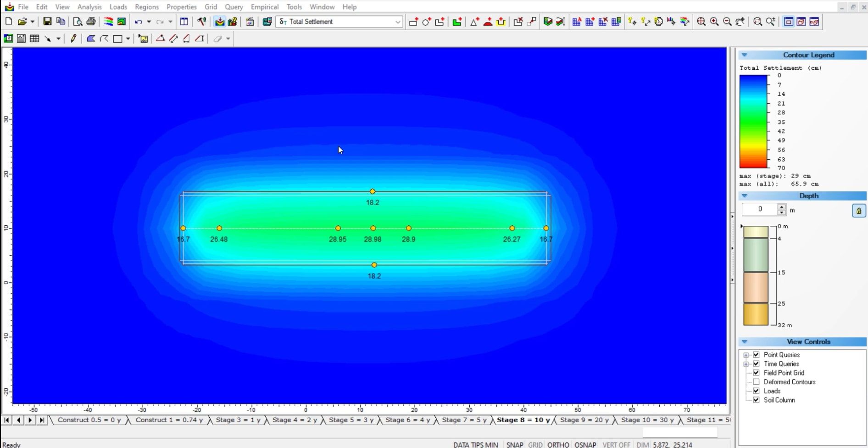Open the Analysis menu
Screen dimensions: 868x448
click(89, 7)
